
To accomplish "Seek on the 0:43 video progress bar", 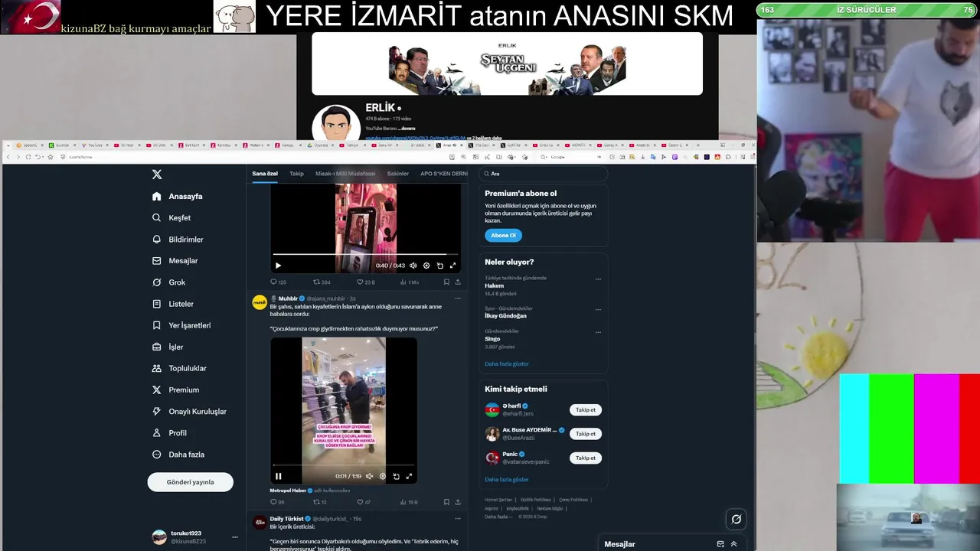I will pyautogui.click(x=365, y=254).
